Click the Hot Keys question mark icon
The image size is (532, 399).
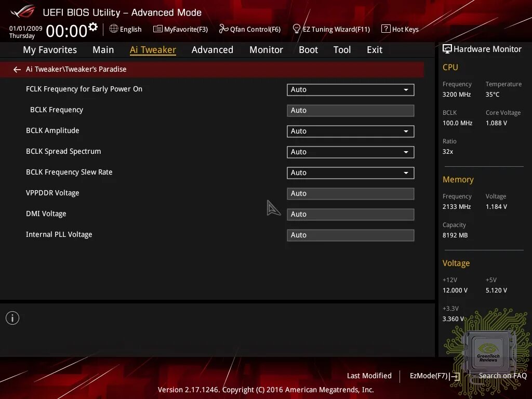pyautogui.click(x=386, y=29)
